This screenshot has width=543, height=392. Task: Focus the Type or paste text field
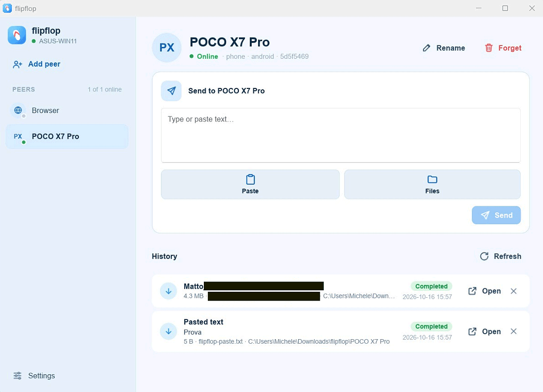tap(341, 135)
